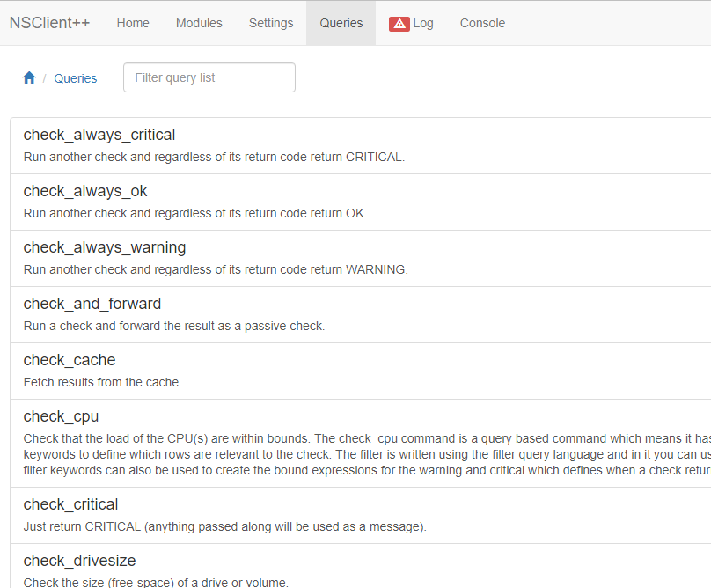Open the Log menu item
The height and width of the screenshot is (588, 711).
click(x=423, y=23)
